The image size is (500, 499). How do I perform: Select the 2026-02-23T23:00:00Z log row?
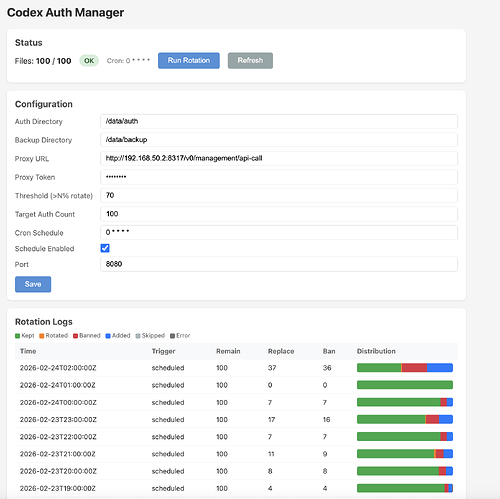tap(236, 419)
